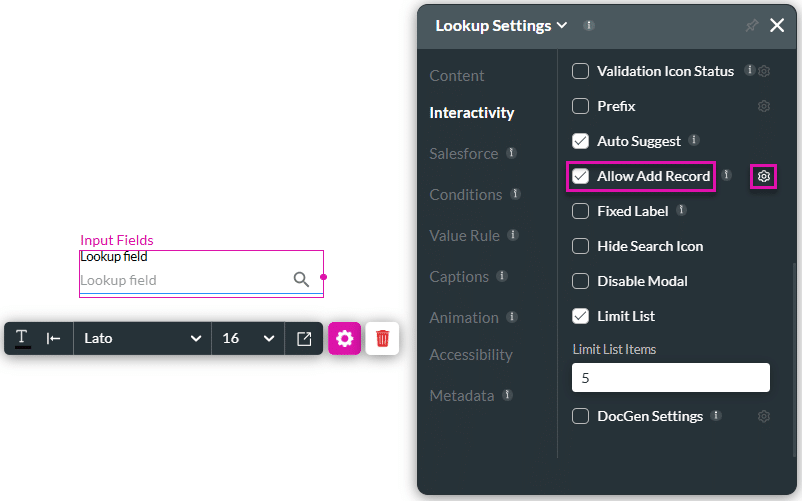The width and height of the screenshot is (802, 501).
Task: Enable the Prefix checkbox
Action: point(581,106)
